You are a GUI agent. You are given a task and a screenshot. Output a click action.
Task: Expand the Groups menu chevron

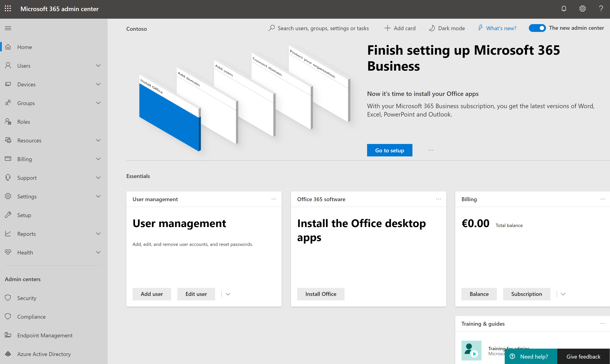(x=98, y=103)
